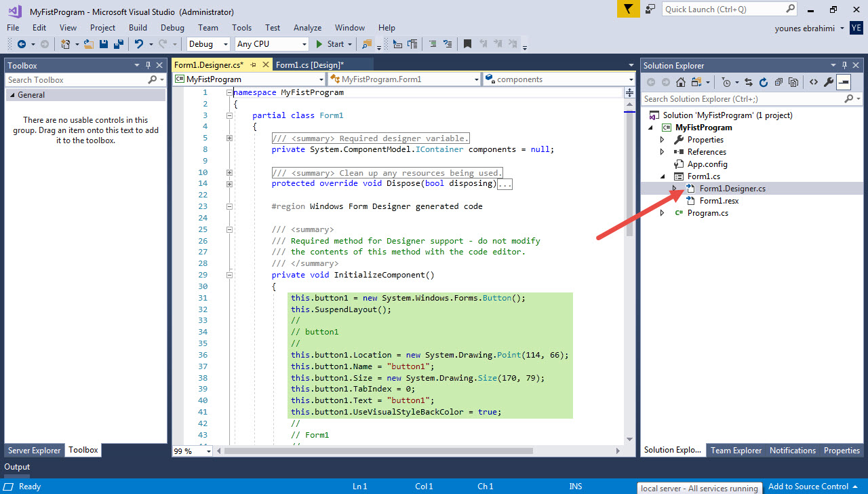Expand the References node in Solution Explorer
Image resolution: width=868 pixels, height=494 pixels.
(663, 151)
